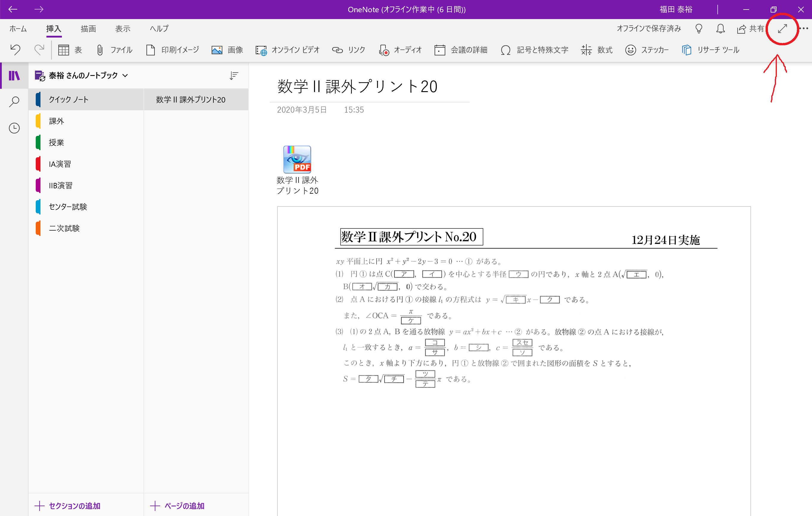Select the 数学 II 課外プリント20 page in list
This screenshot has width=812, height=516.
(x=196, y=100)
